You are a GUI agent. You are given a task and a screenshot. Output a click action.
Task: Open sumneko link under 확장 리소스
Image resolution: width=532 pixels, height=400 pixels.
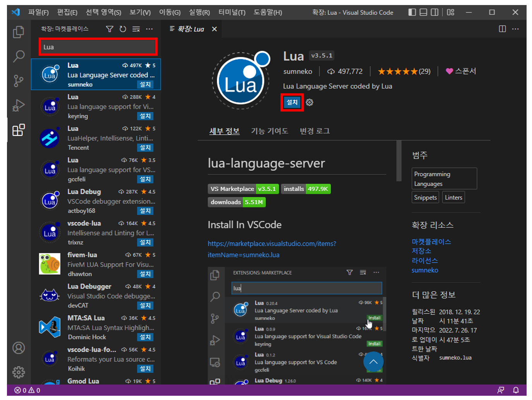click(x=425, y=270)
